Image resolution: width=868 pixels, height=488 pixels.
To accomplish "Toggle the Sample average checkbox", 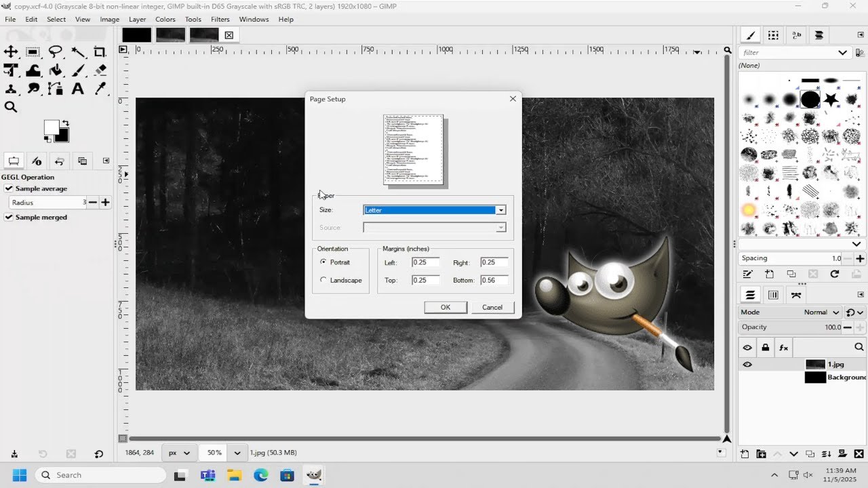I will [x=9, y=188].
